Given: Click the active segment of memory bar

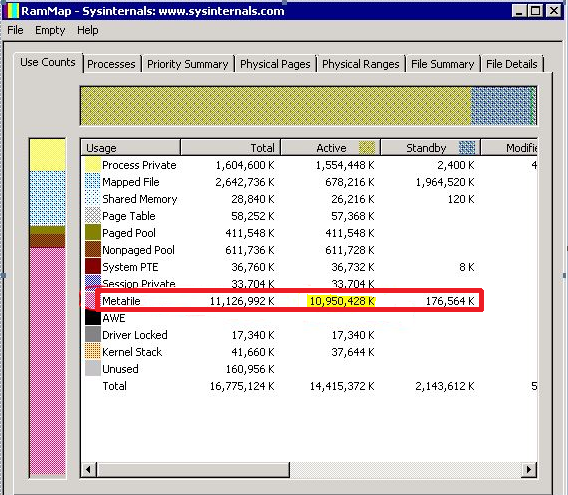Looking at the screenshot, I should pos(275,106).
